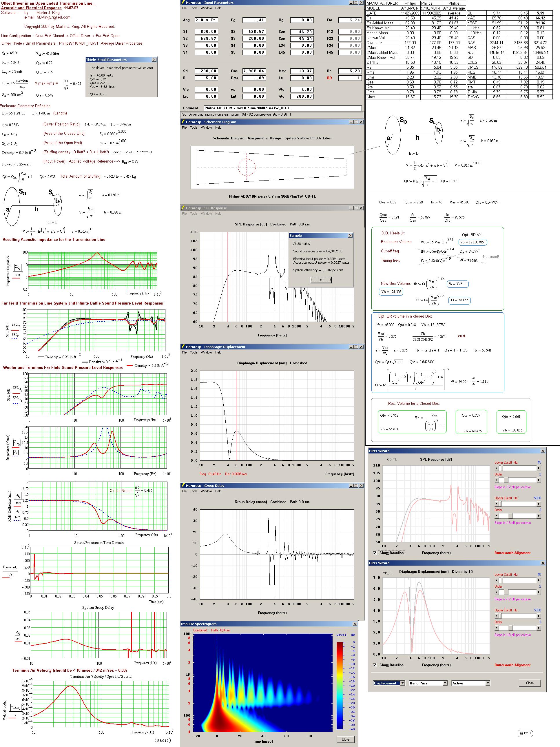Click the lightning icon in Group Delay title bar
The height and width of the screenshot is (747, 560).
183,486
